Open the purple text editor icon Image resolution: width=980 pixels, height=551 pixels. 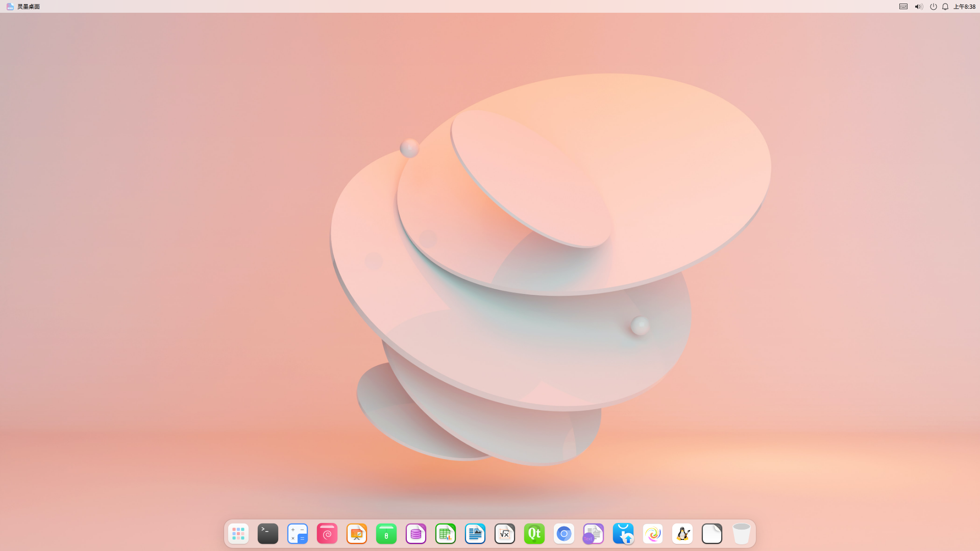(594, 534)
